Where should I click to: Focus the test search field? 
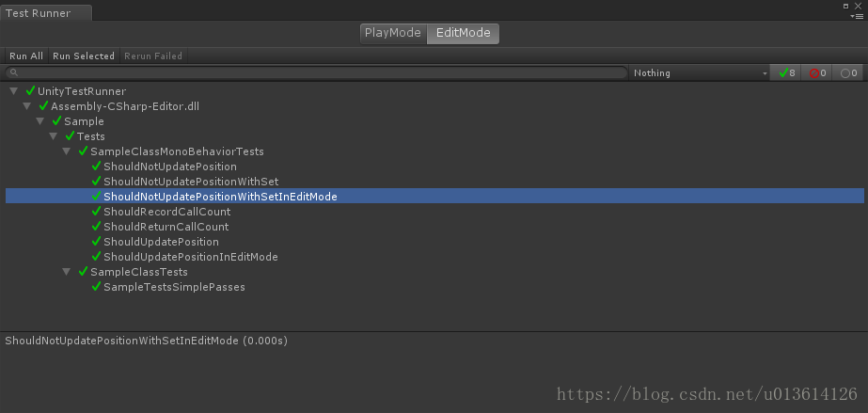point(320,72)
